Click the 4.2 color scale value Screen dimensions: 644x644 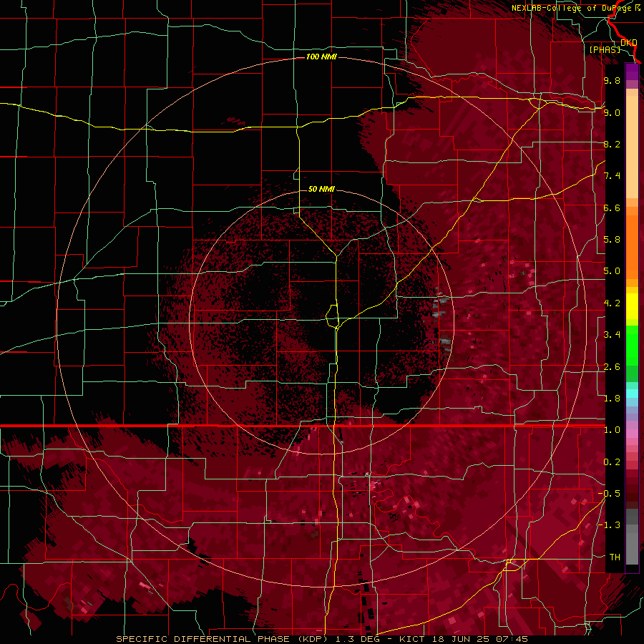click(x=612, y=303)
